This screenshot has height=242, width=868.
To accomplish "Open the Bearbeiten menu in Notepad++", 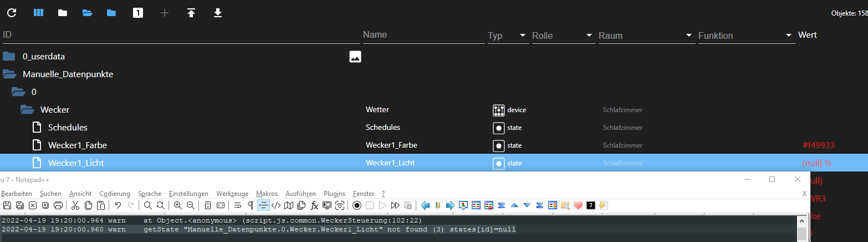I will [17, 194].
